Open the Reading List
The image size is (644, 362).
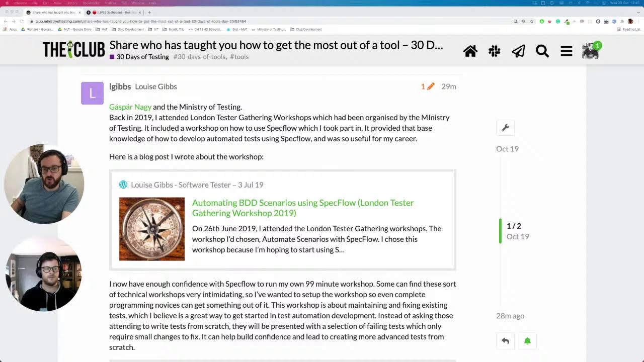click(628, 29)
